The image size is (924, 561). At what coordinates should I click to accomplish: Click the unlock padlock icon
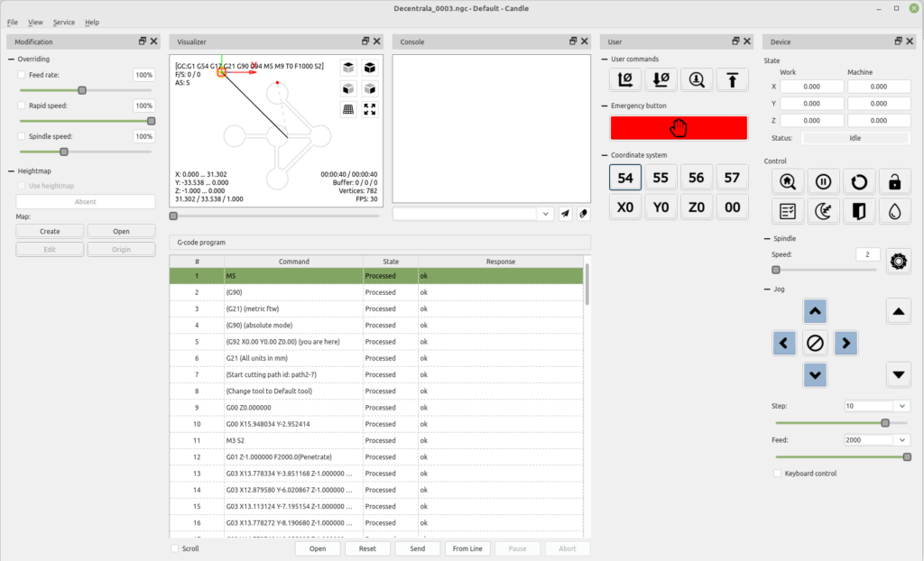pos(894,181)
